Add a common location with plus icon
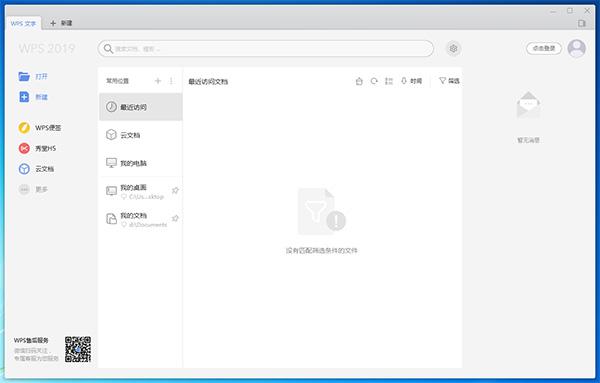Screen dimensions: 600x383 [158, 81]
